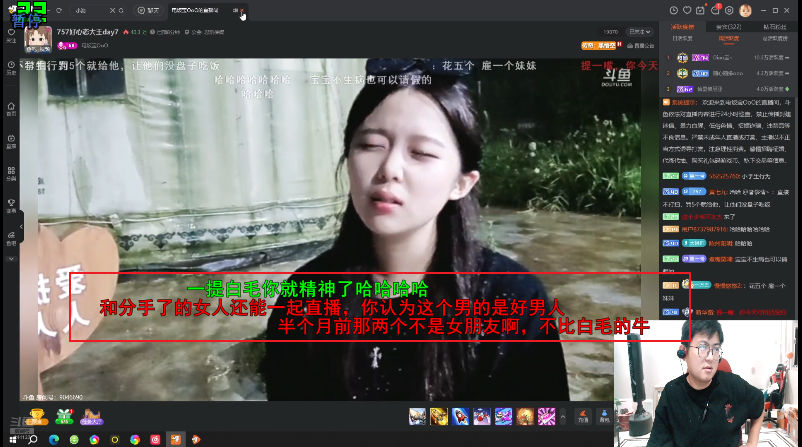Open categories grid icon in left sidebar
802x447 pixels.
click(x=11, y=173)
